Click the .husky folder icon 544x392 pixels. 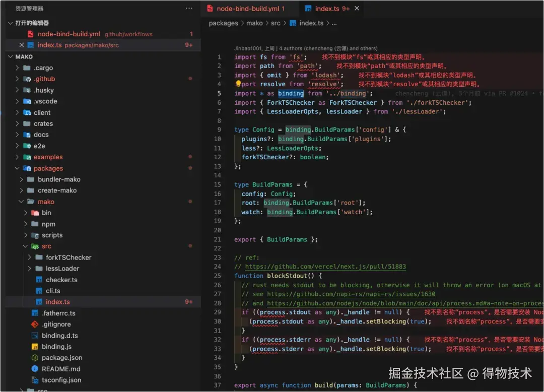pyautogui.click(x=27, y=90)
